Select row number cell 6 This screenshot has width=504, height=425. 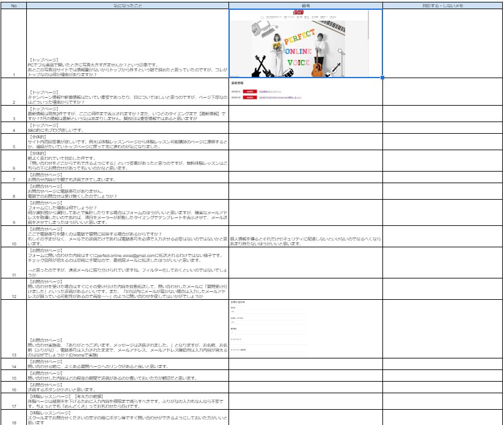point(14,161)
